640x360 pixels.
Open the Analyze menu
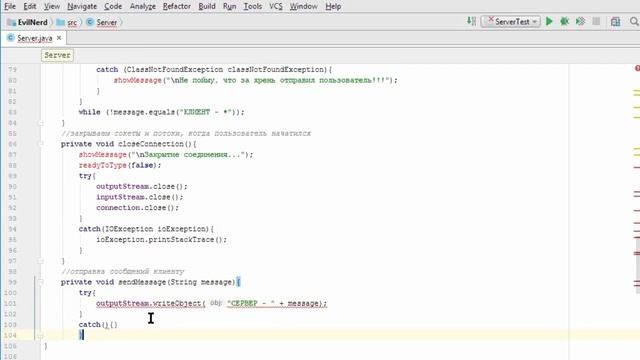click(x=142, y=6)
